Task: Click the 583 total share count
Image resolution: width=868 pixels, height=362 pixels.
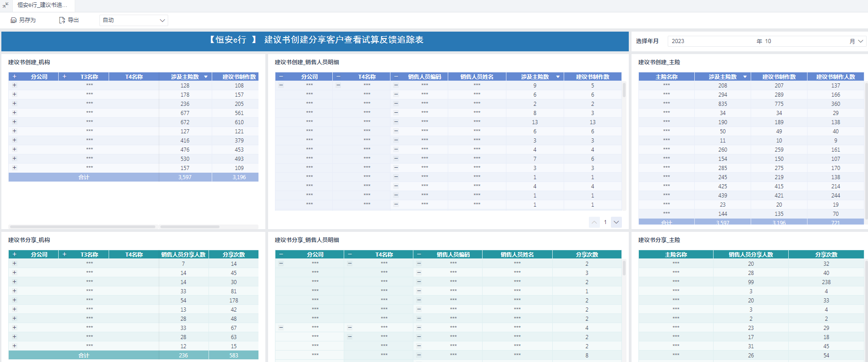Action: click(234, 356)
